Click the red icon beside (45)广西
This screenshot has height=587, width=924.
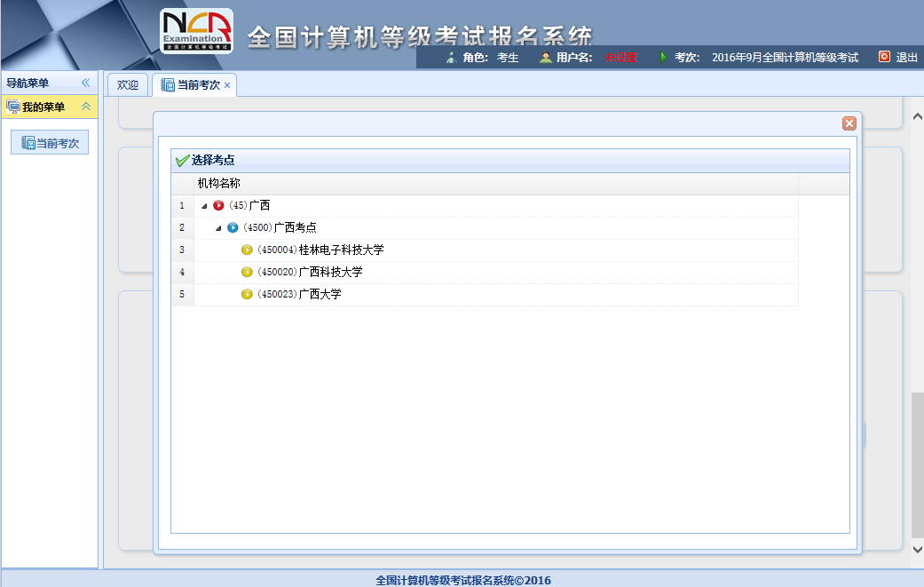pyautogui.click(x=218, y=205)
